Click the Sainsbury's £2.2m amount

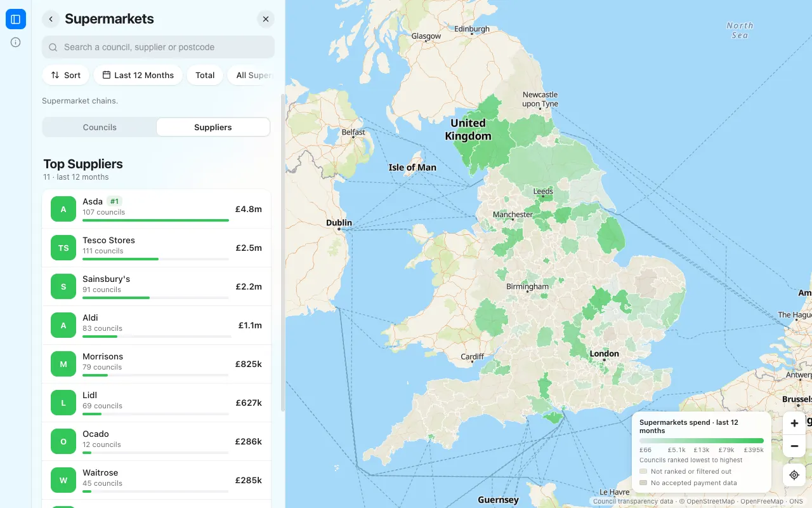(249, 286)
